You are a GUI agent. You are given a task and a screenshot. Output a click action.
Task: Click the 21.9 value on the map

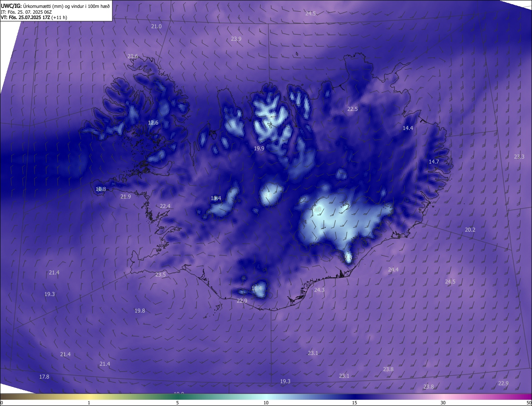coord(126,196)
